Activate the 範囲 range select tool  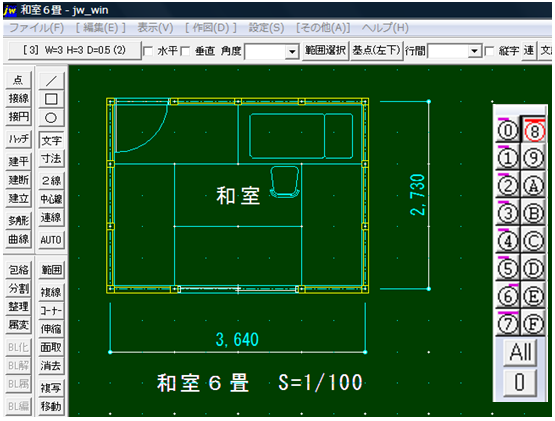click(x=51, y=270)
